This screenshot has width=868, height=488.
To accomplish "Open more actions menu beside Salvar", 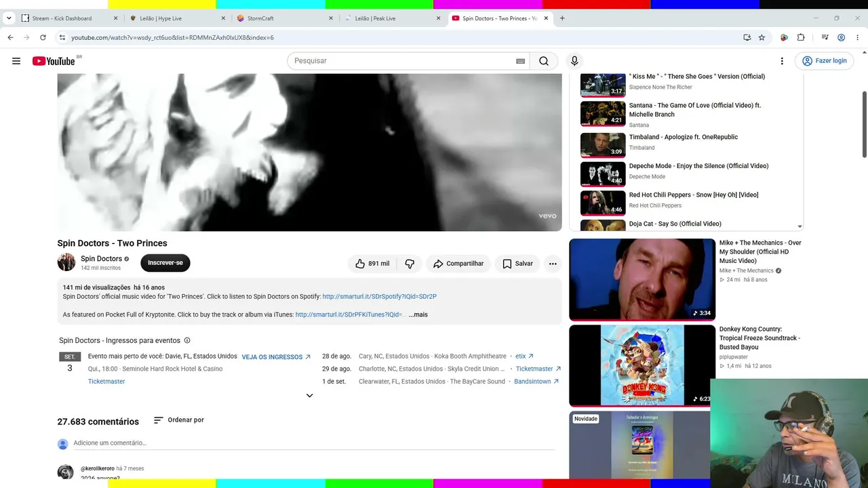I will click(x=553, y=264).
